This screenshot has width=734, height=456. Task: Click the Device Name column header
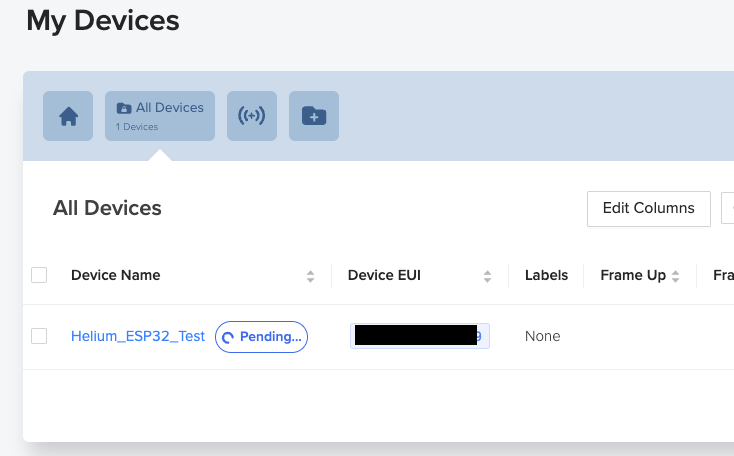tap(116, 275)
